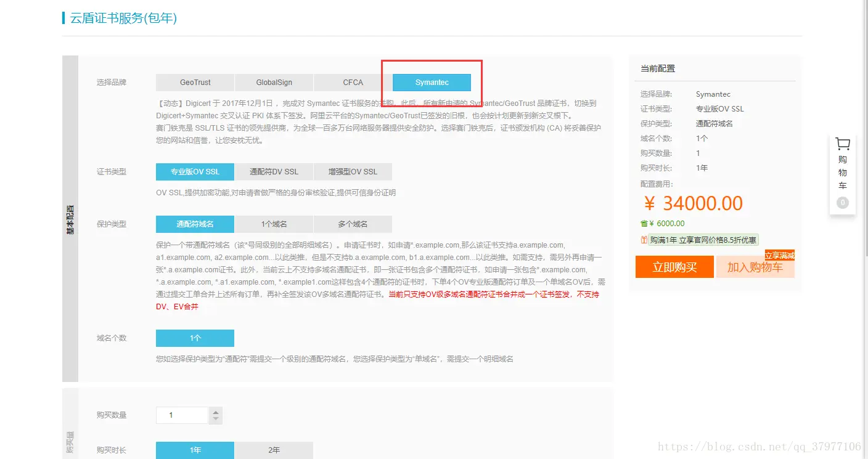
Task: Choose 多个域名 protection type
Action: [x=353, y=224]
